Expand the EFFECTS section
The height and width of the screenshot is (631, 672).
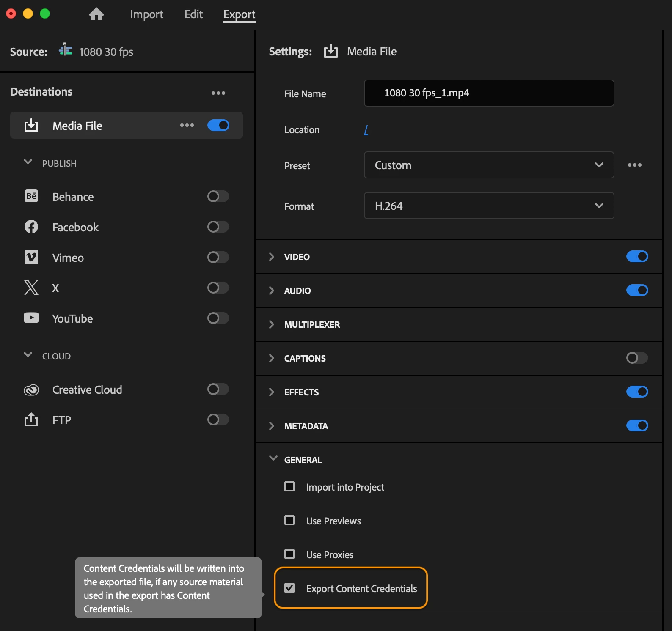tap(272, 392)
